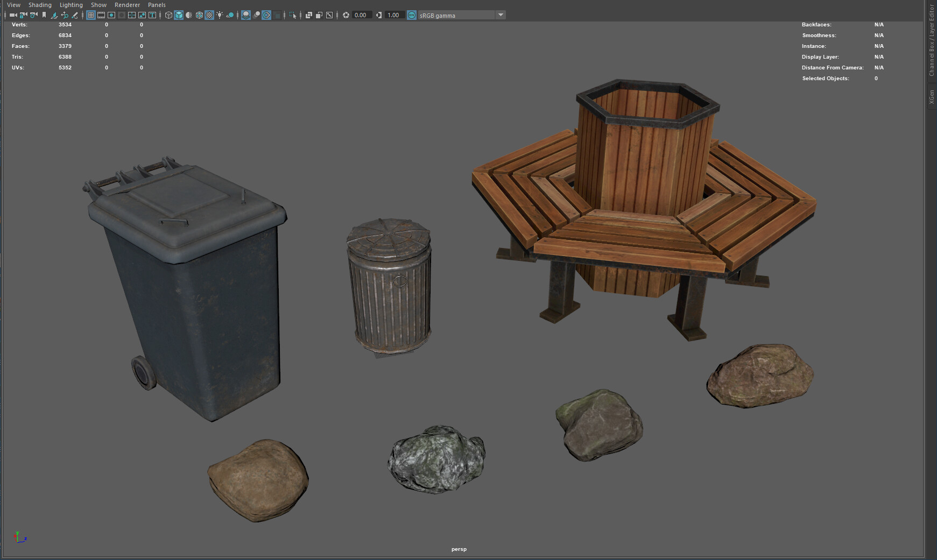Click the bookmark current view icon

(44, 15)
